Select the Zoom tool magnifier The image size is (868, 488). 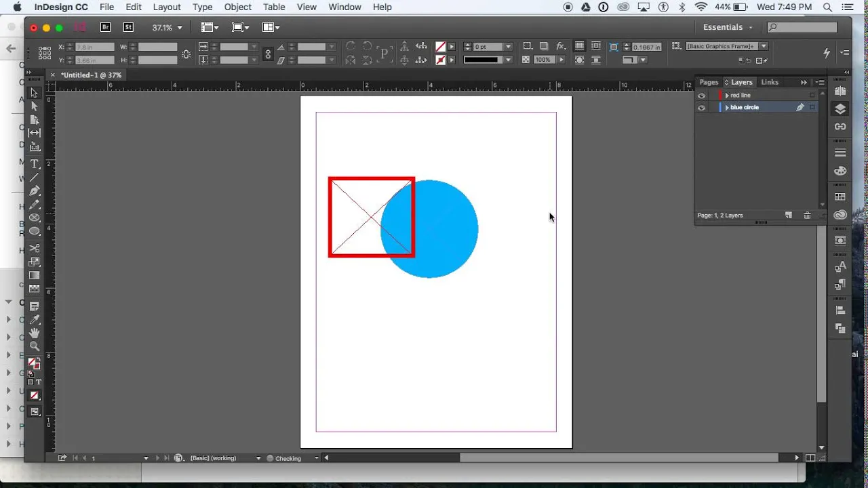(34, 346)
